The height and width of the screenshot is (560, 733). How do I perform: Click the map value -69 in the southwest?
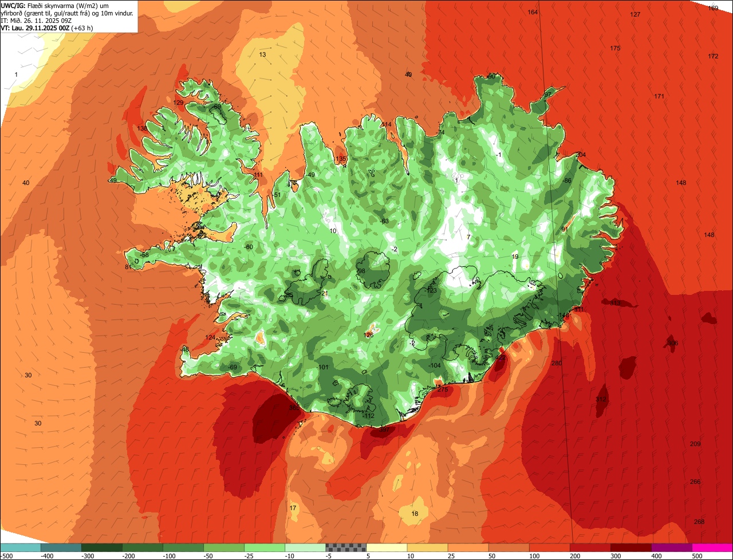(232, 367)
